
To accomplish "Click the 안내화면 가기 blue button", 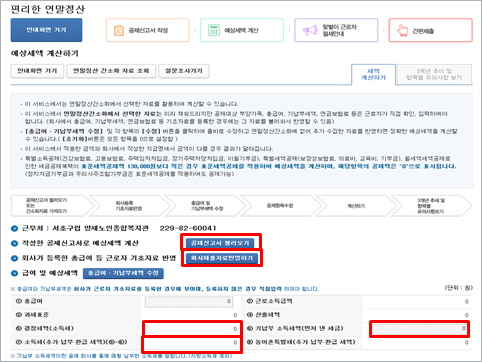I will click(x=46, y=30).
